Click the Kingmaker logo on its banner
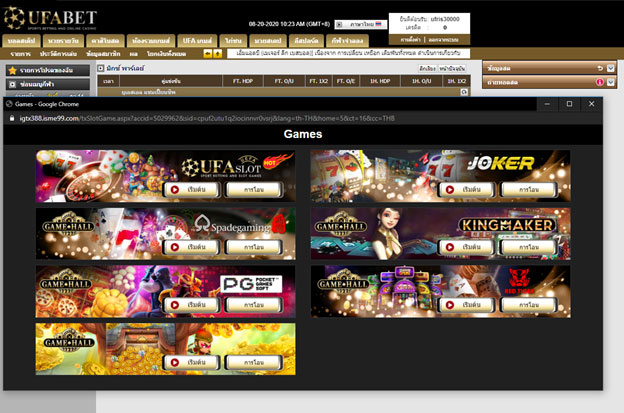 507,225
